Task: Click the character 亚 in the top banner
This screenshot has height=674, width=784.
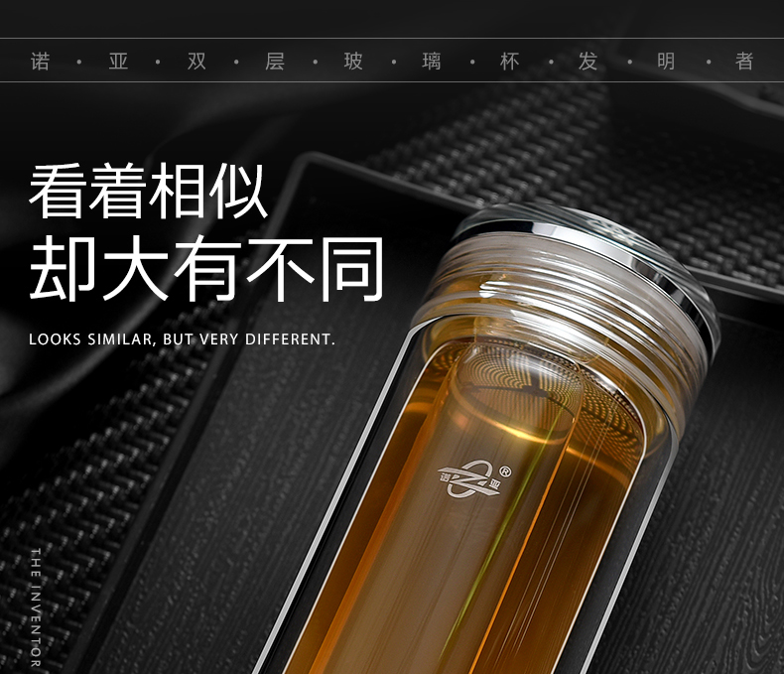Action: coord(118,62)
